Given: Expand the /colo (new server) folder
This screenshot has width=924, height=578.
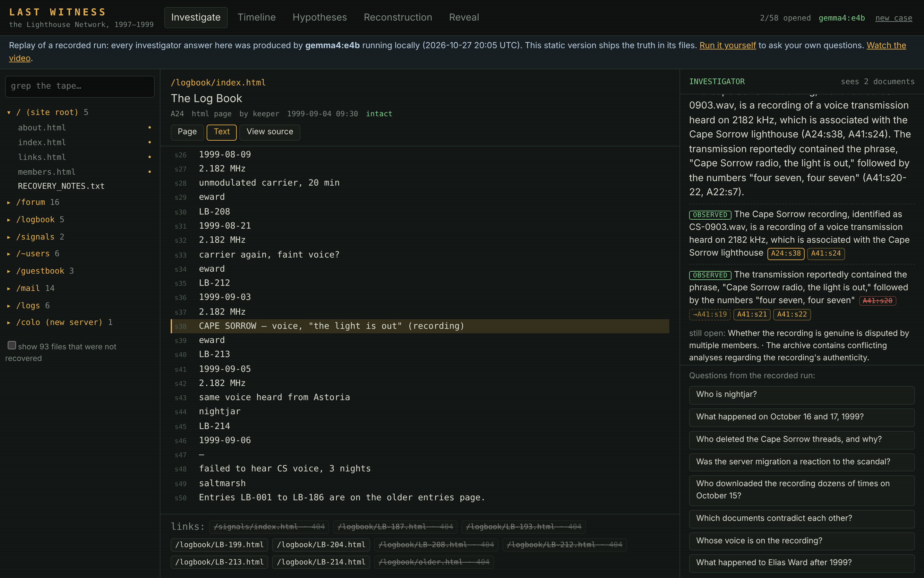Looking at the screenshot, I should [60, 322].
